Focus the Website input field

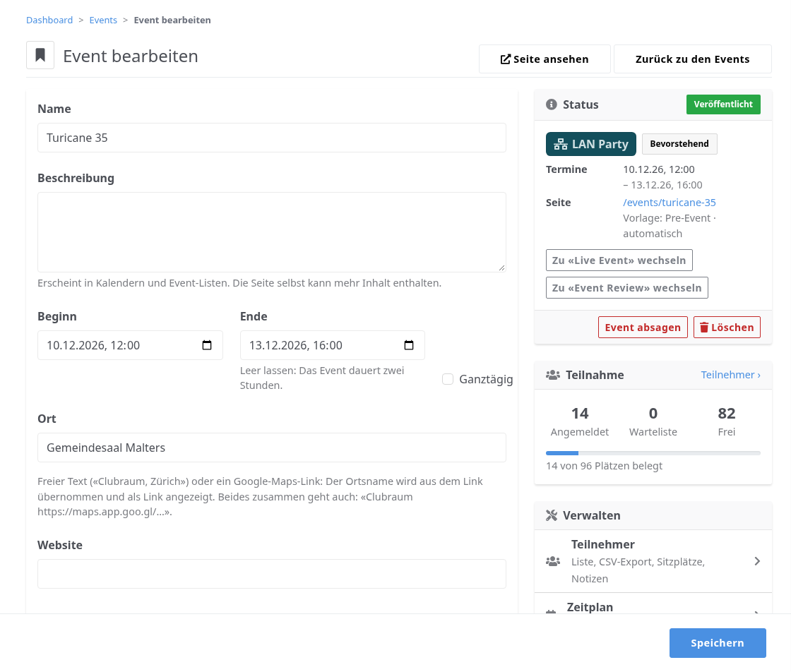point(271,574)
